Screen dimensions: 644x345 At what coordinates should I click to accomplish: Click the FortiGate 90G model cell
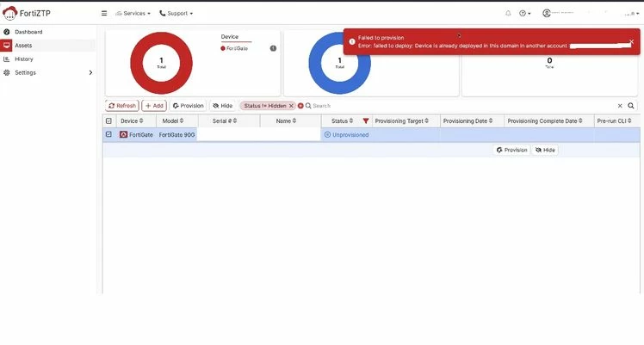pyautogui.click(x=176, y=134)
